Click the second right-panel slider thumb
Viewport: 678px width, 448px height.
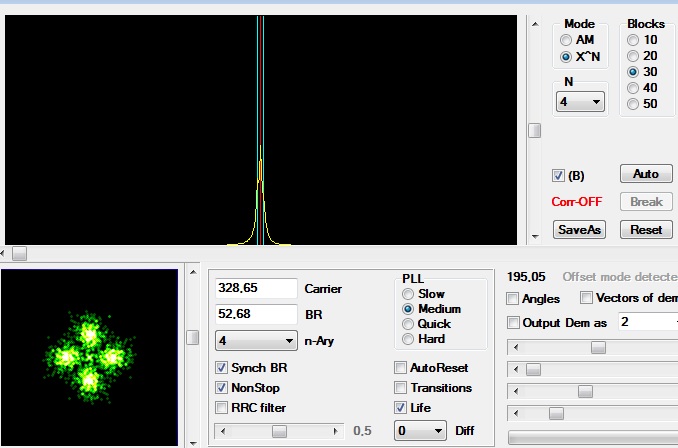[x=533, y=370]
